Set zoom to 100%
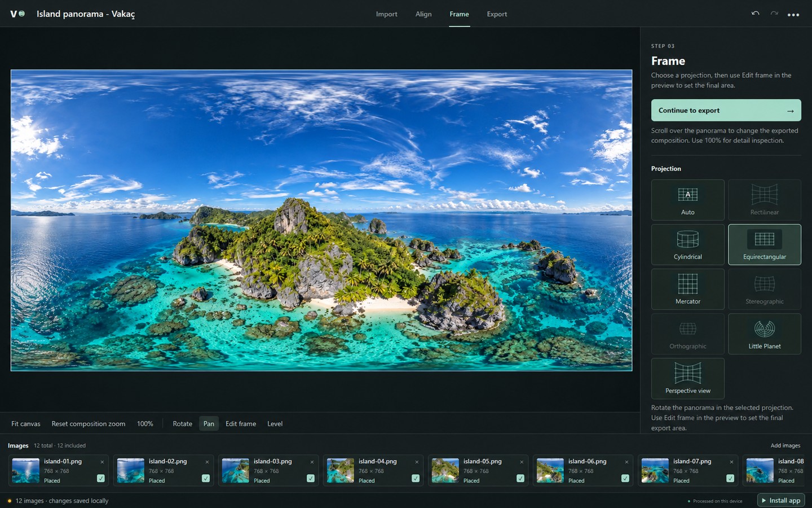 click(145, 423)
